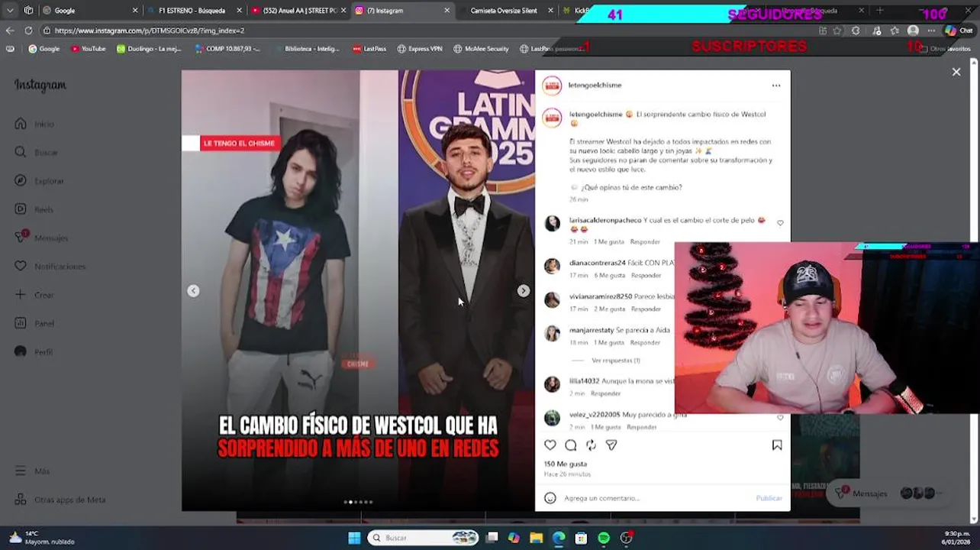Viewport: 980px width, 550px height.
Task: Open Inicio in Instagram sidebar
Action: click(x=34, y=124)
